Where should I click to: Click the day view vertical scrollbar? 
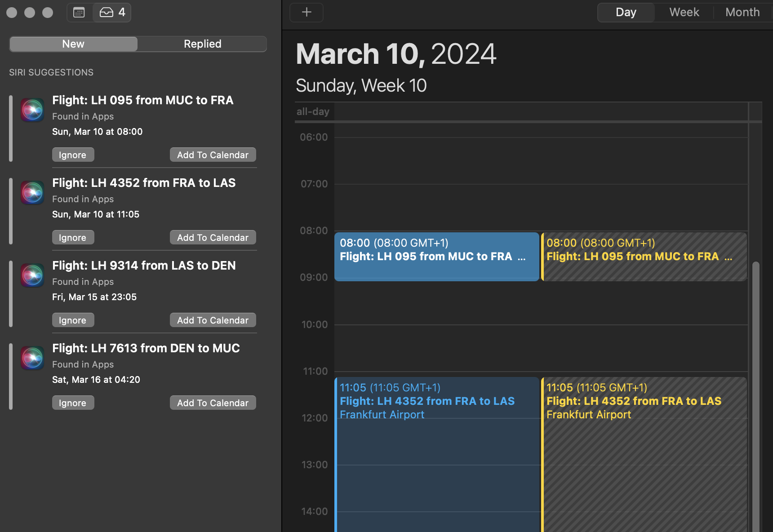756,395
